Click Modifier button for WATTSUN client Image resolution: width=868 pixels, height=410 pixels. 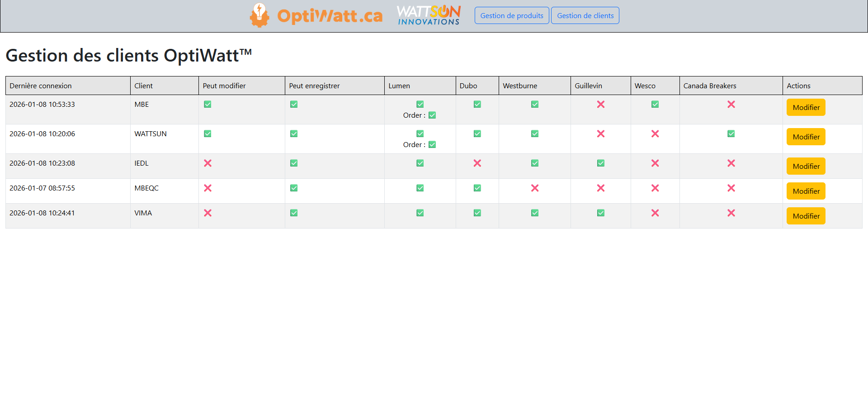pos(806,137)
